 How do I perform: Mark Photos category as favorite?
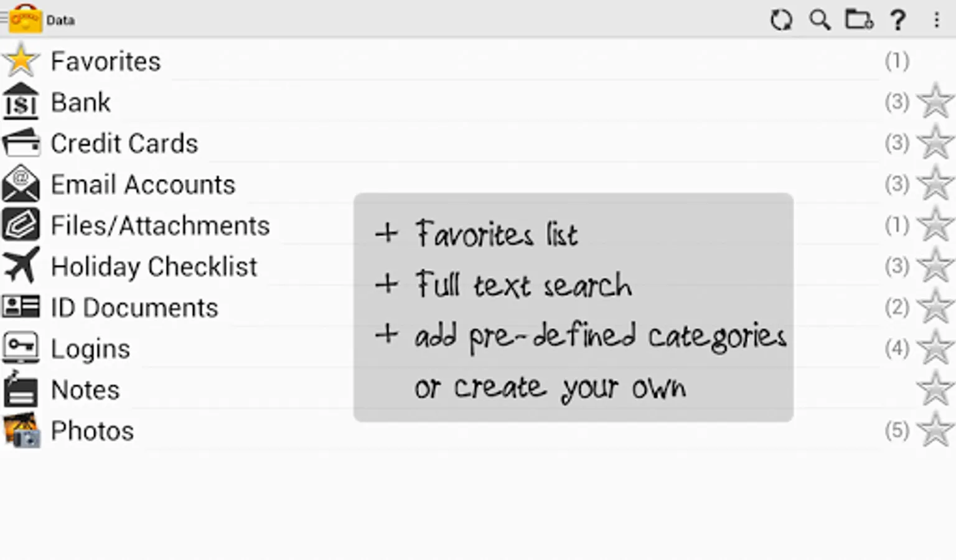935,430
